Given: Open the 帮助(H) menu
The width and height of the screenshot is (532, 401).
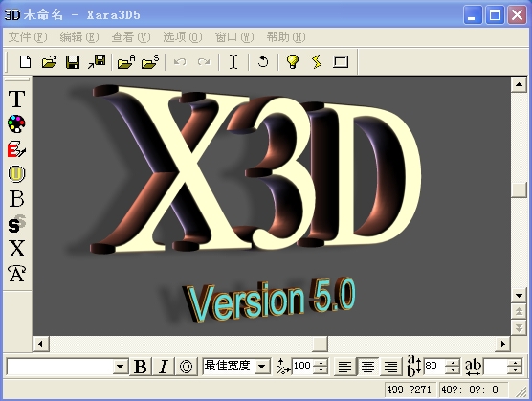Looking at the screenshot, I should (x=286, y=37).
